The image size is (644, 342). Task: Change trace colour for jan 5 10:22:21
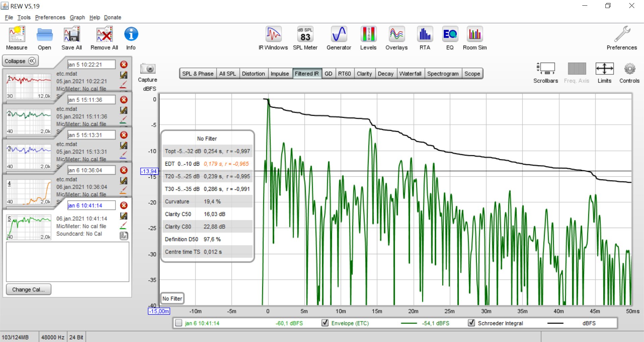click(124, 84)
